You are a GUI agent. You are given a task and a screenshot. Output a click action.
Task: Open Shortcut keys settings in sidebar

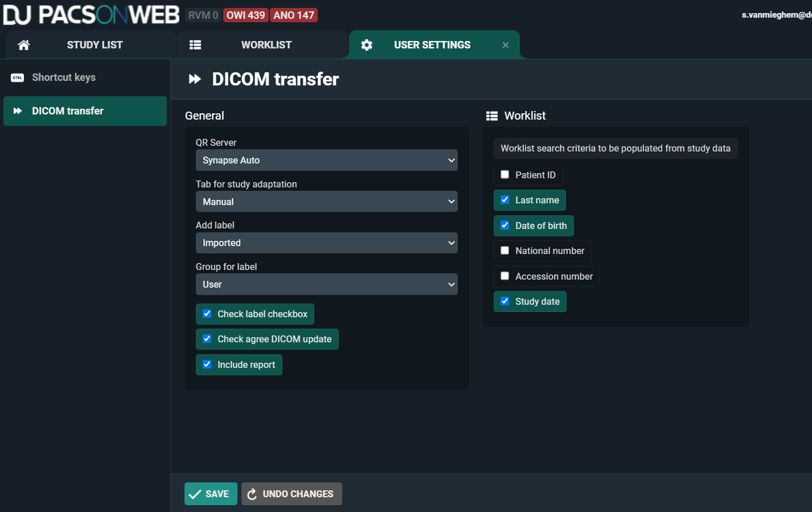coord(64,77)
